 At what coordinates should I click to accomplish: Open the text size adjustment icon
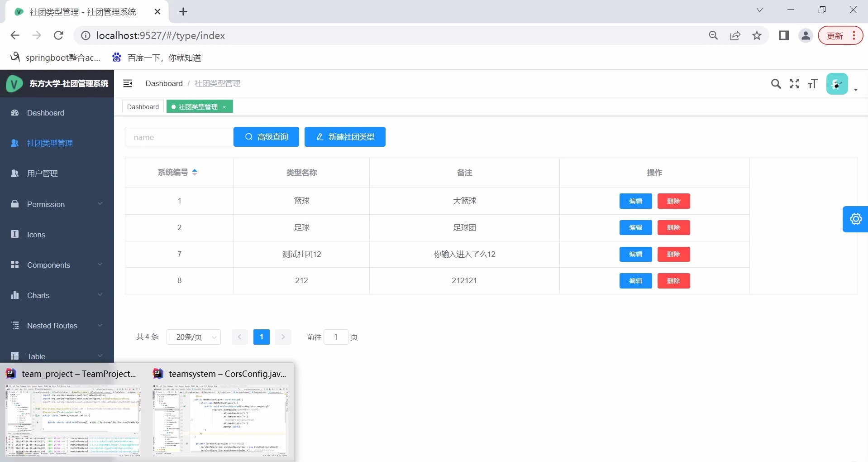point(813,83)
